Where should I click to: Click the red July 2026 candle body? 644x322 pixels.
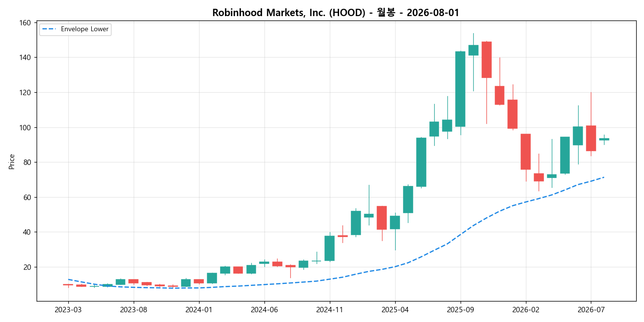pyautogui.click(x=591, y=138)
